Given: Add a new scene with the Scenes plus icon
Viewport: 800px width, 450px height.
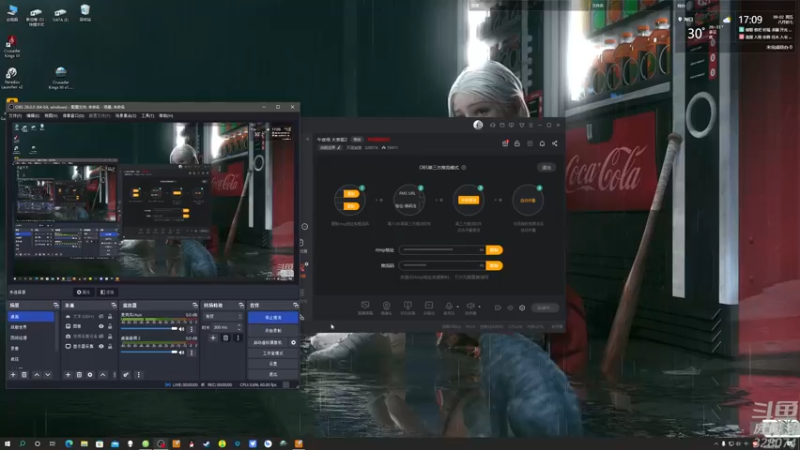Looking at the screenshot, I should point(13,374).
